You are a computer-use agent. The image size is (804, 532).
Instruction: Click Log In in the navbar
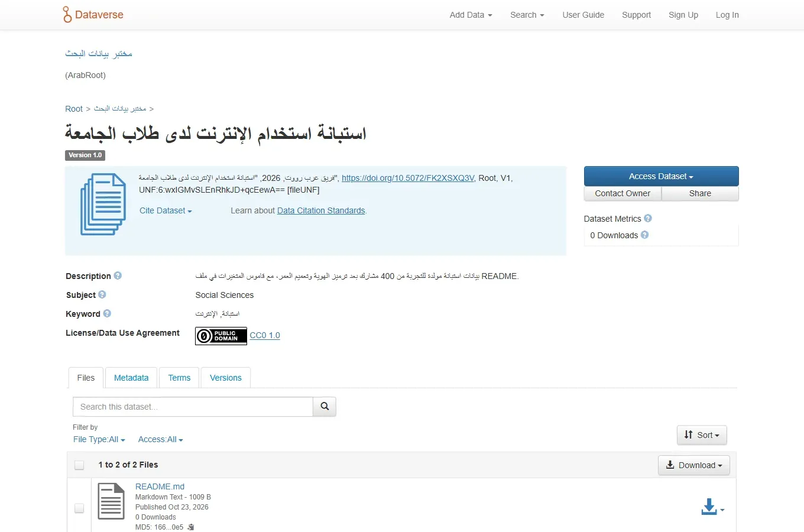[727, 15]
